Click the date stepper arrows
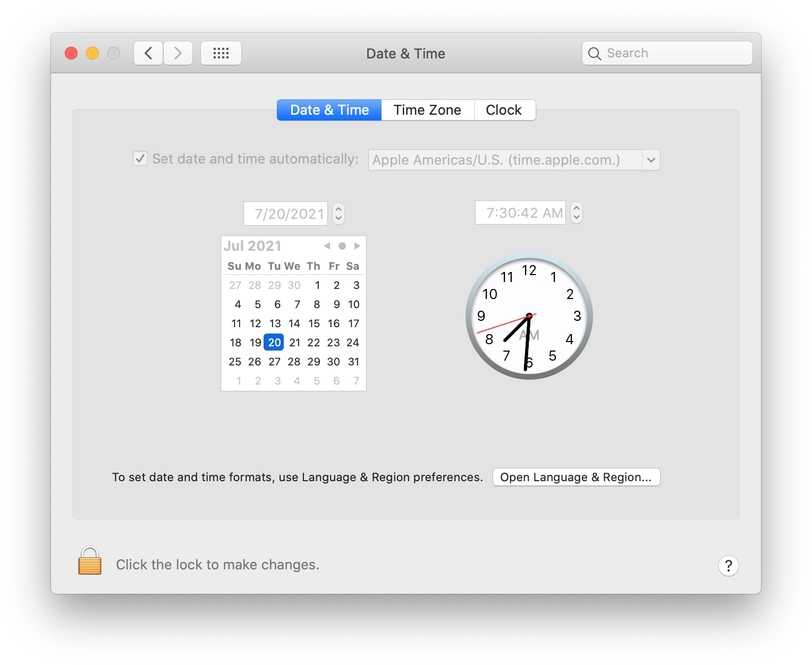This screenshot has width=812, height=665. click(x=339, y=214)
